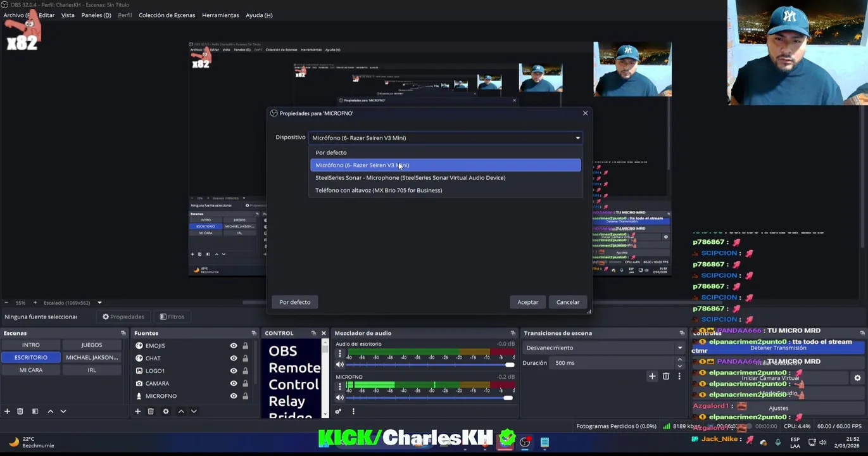This screenshot has width=868, height=456.
Task: Hide the LOGO1 source
Action: coord(234,371)
